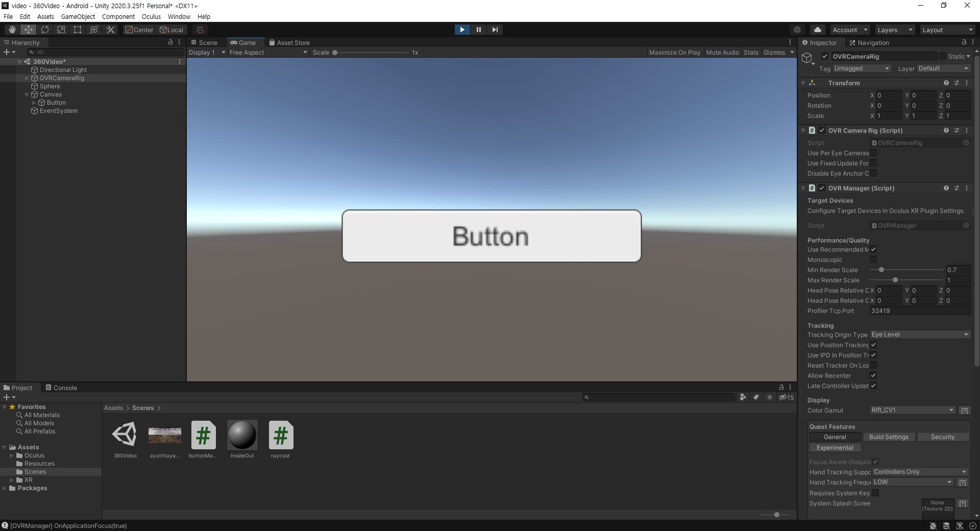The height and width of the screenshot is (531, 980).
Task: Enable Static checkbox
Action: coord(942,56)
